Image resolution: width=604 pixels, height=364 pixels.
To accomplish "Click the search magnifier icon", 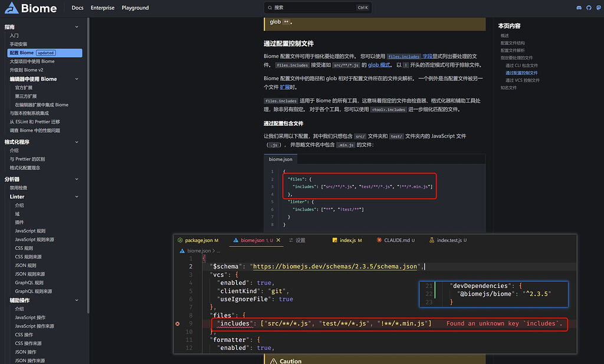I will click(270, 8).
